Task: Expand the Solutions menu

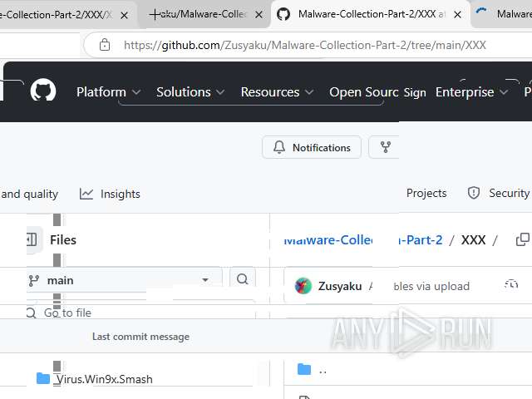Action: tap(190, 92)
